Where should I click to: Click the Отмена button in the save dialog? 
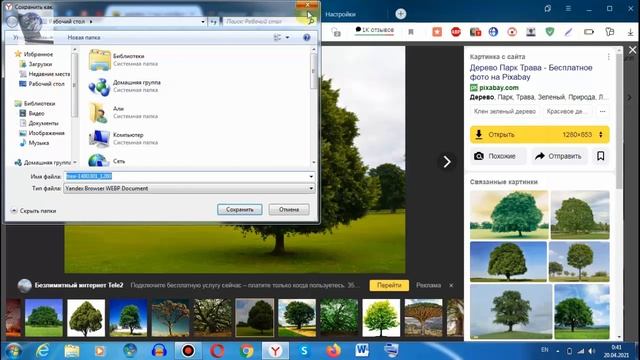289,209
